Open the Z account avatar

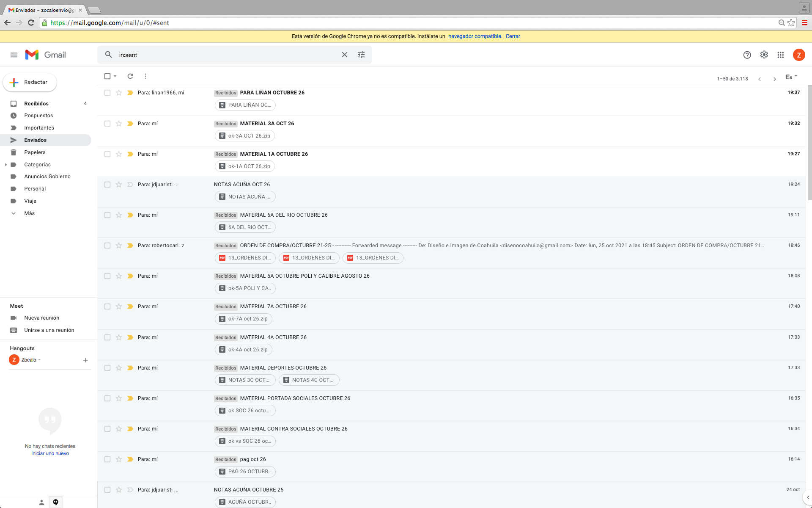(799, 55)
